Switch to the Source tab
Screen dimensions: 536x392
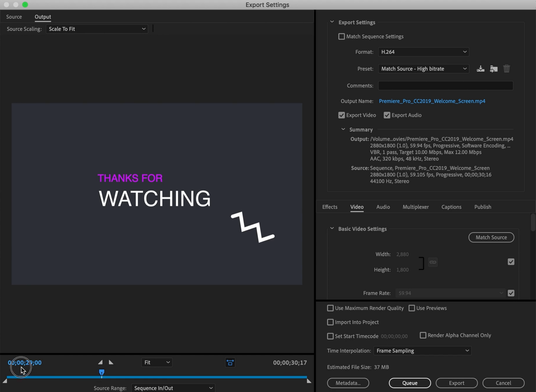pyautogui.click(x=14, y=17)
